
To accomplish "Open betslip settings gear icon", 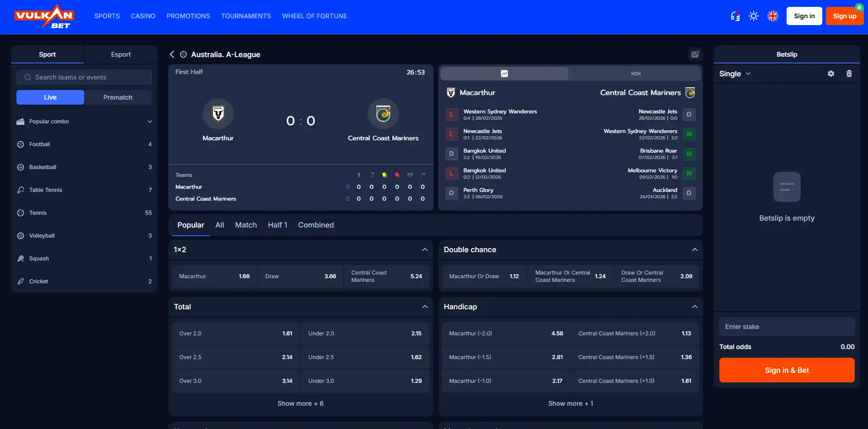I will pyautogui.click(x=831, y=74).
